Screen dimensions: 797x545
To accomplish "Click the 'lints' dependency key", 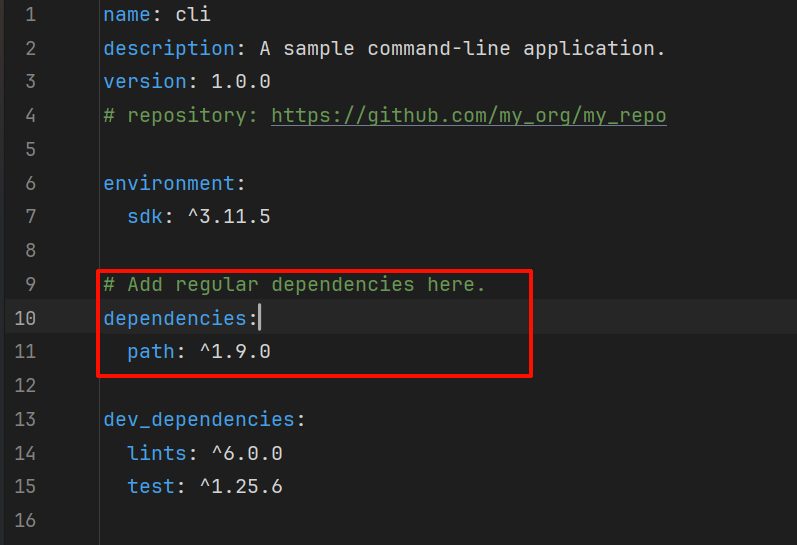I will coord(157,453).
